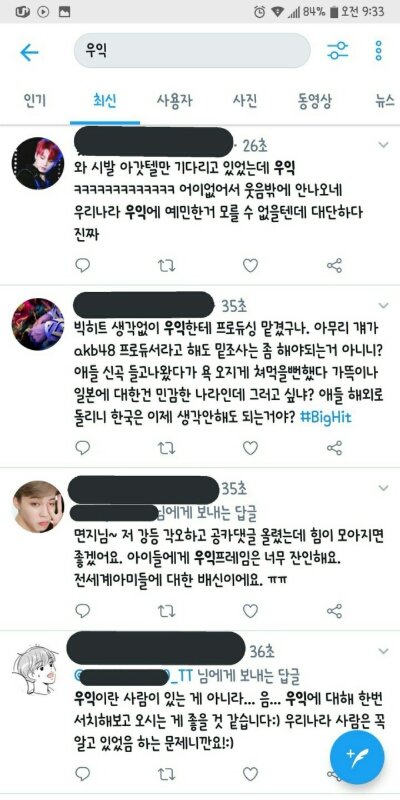This screenshot has width=400, height=800.
Task: Switch to the 사용자 tab
Action: click(174, 101)
